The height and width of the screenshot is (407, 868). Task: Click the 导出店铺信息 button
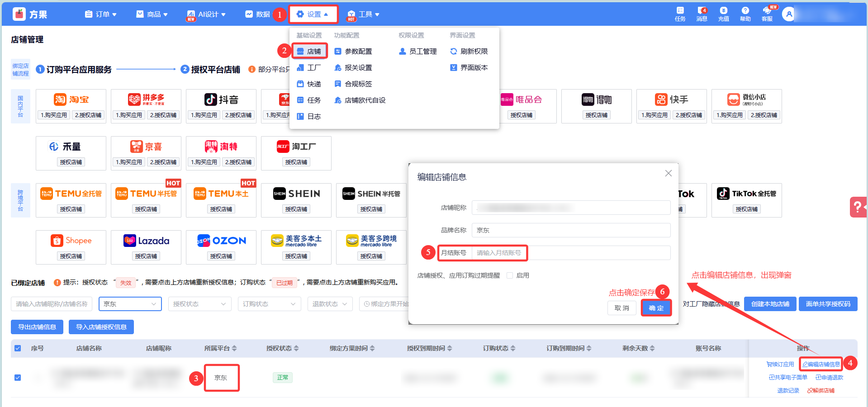click(x=37, y=327)
